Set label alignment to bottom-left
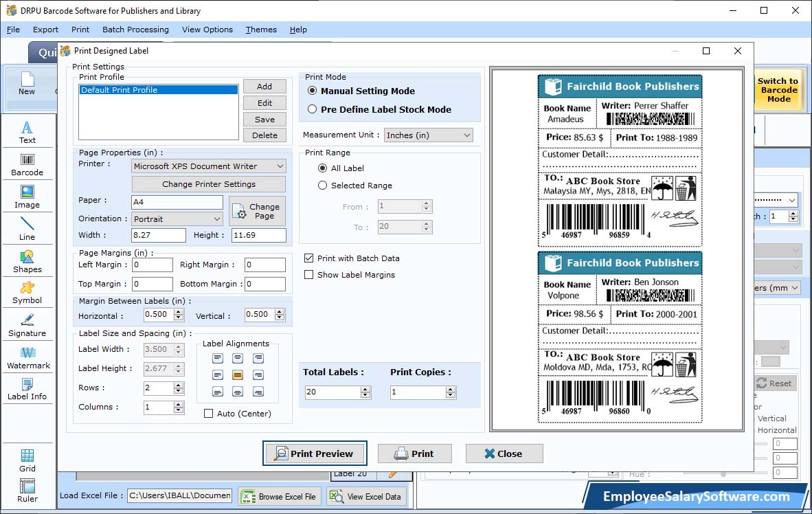The height and width of the screenshot is (514, 812). (x=218, y=392)
